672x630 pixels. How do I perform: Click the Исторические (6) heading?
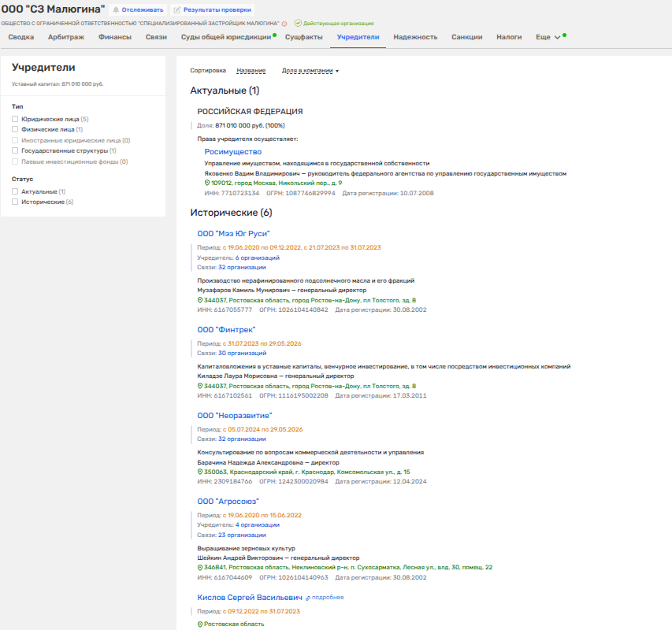[x=231, y=213]
